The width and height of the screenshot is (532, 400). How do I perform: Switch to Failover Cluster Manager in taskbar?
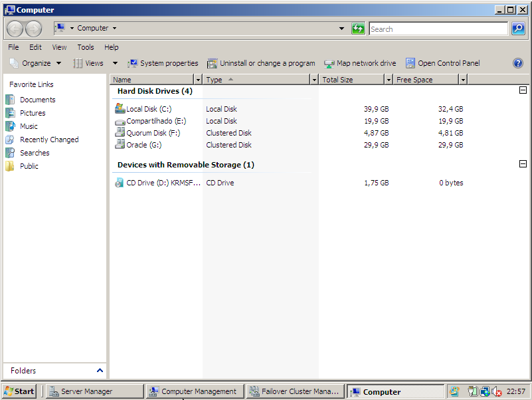click(295, 391)
